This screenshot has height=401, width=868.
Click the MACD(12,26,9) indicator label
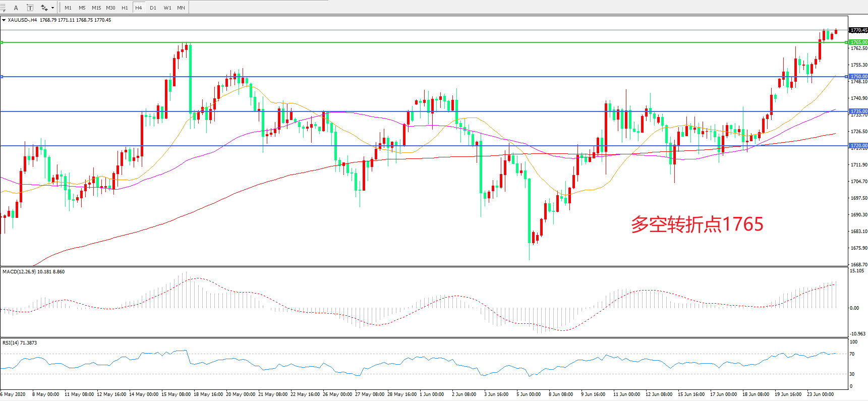pos(33,272)
